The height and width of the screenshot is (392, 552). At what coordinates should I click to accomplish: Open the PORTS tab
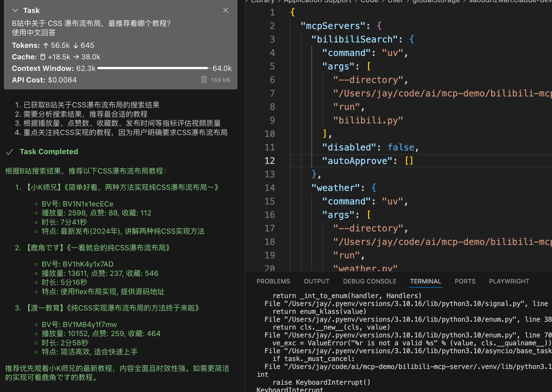pyautogui.click(x=465, y=281)
